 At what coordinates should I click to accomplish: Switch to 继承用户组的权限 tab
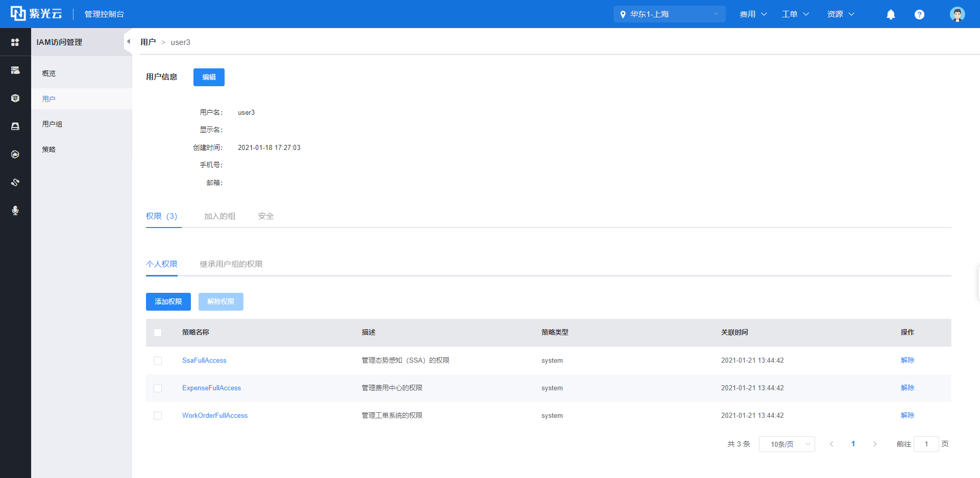tap(231, 264)
